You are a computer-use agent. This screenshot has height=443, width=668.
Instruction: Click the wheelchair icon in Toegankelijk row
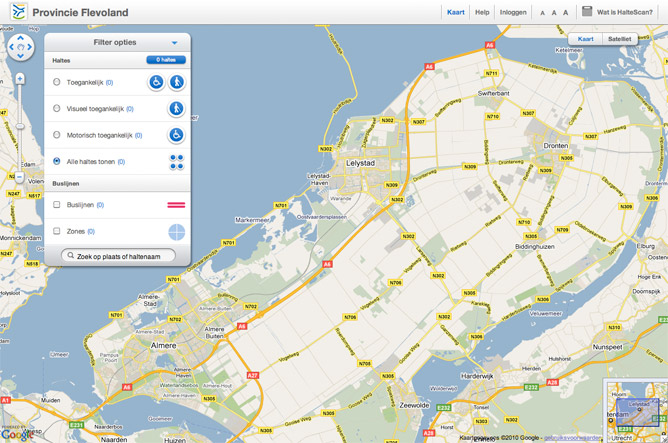pos(156,82)
